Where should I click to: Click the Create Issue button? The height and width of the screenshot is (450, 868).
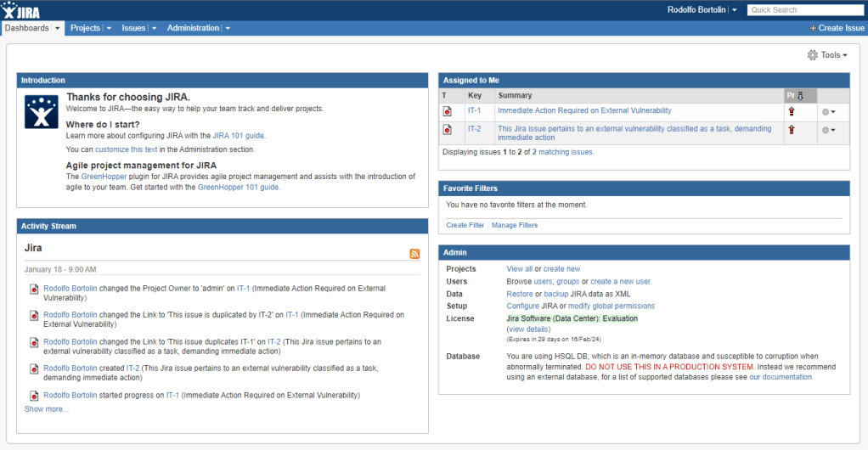[837, 28]
